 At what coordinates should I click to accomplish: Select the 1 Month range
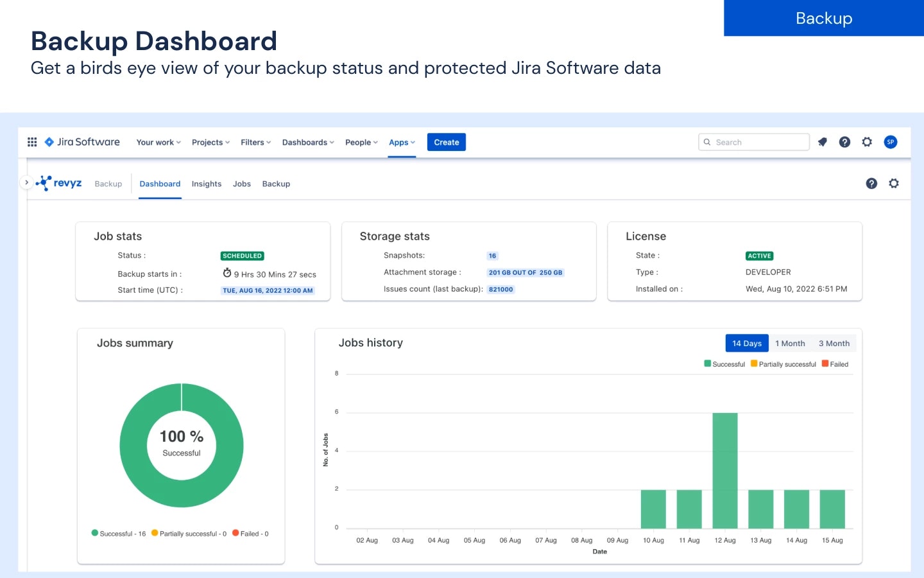pos(790,344)
